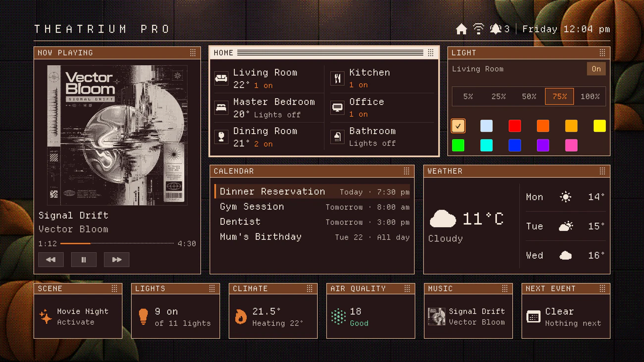Image resolution: width=644 pixels, height=362 pixels.
Task: Open the Wi-Fi status icon
Action: 479,29
